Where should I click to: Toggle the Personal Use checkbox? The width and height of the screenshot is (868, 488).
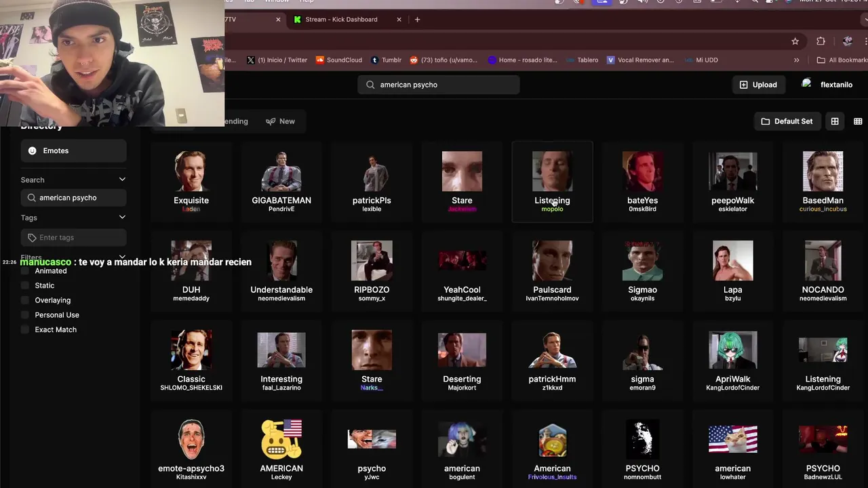26,315
